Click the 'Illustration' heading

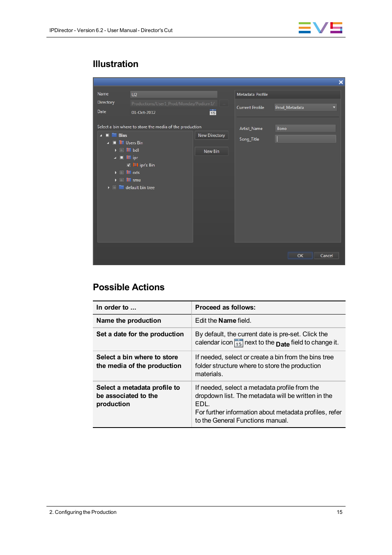click(115, 64)
